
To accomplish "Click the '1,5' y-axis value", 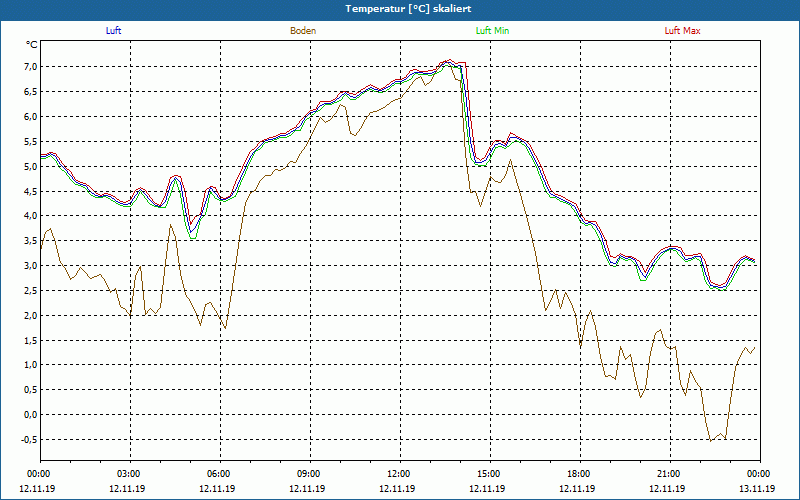I will [31, 340].
